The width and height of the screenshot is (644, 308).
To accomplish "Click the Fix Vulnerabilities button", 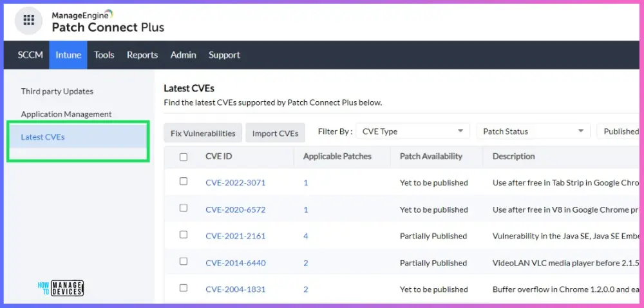I will tap(203, 133).
